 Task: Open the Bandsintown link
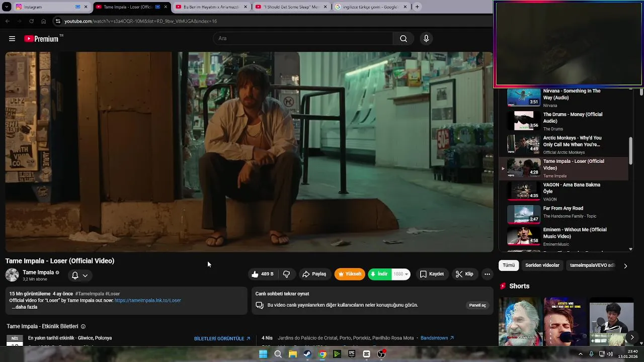[x=437, y=338]
